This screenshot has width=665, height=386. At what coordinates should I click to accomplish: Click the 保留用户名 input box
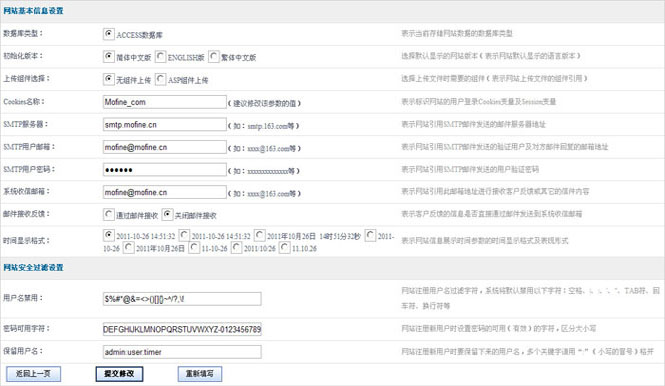pyautogui.click(x=182, y=352)
